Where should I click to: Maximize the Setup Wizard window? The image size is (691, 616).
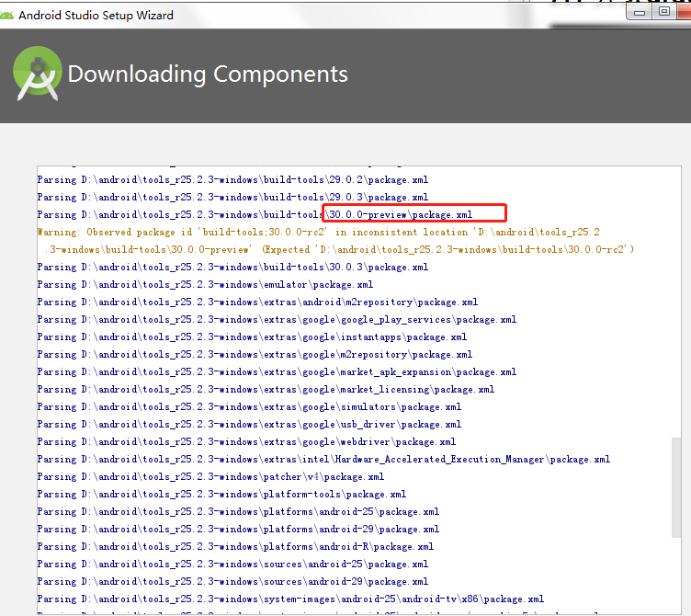[x=663, y=12]
